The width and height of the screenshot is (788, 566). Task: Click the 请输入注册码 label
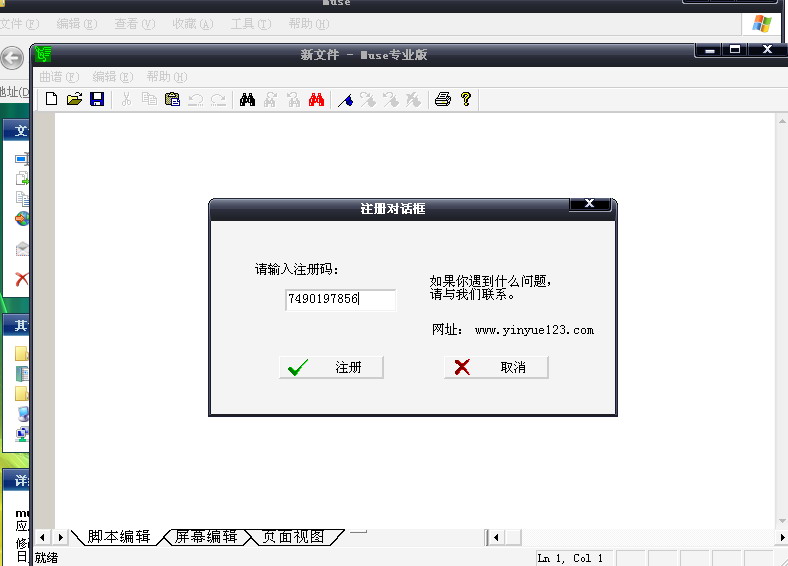[297, 269]
